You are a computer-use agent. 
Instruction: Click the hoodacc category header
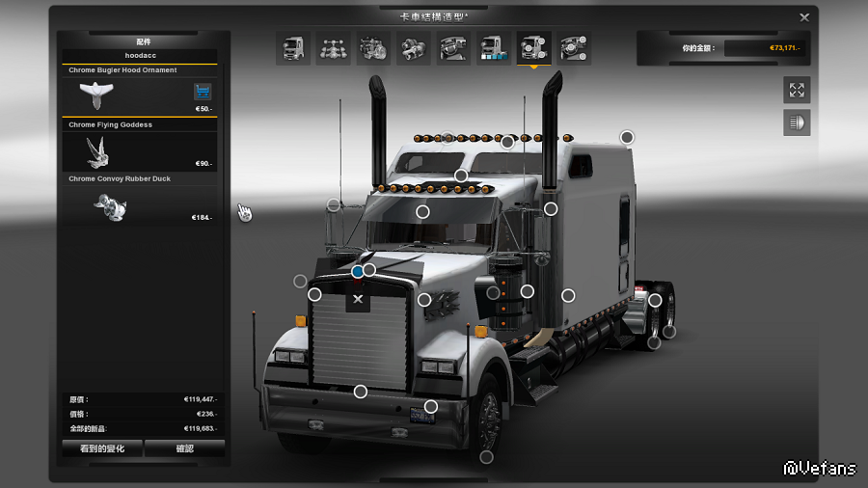pos(140,55)
